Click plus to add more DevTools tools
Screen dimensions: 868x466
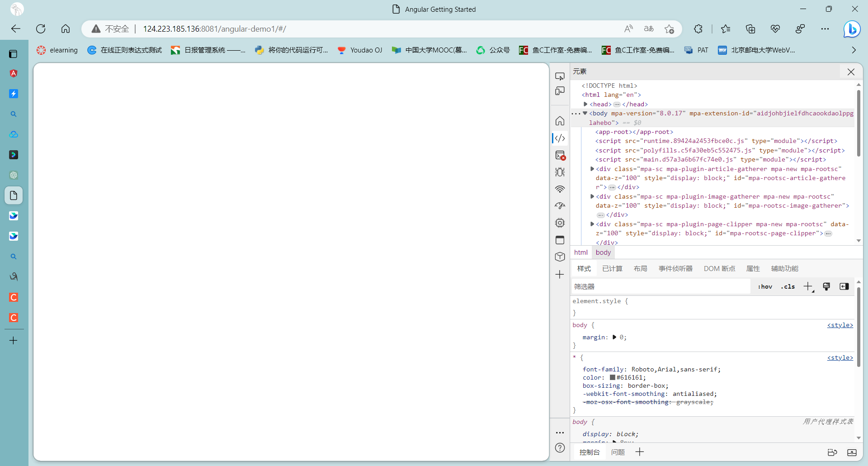coord(560,275)
